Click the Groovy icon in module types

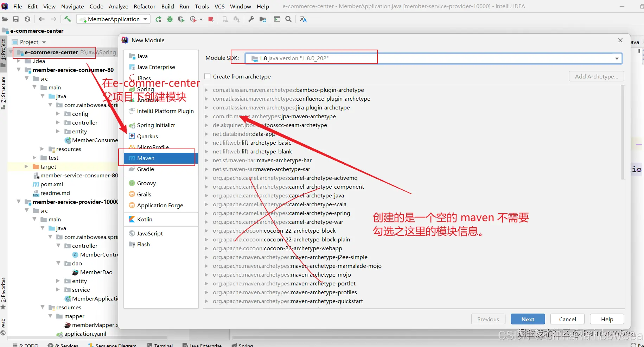[x=132, y=183]
